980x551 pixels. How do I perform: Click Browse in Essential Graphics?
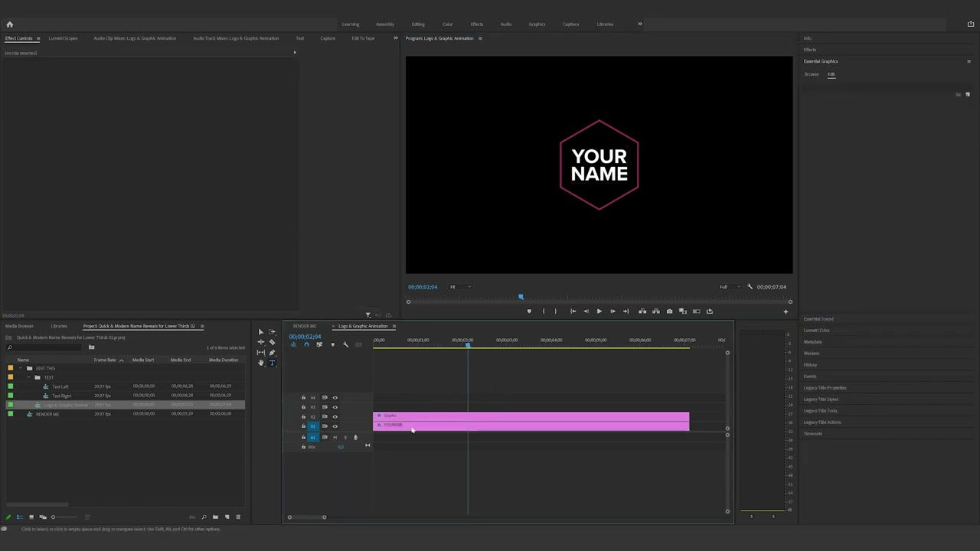812,74
